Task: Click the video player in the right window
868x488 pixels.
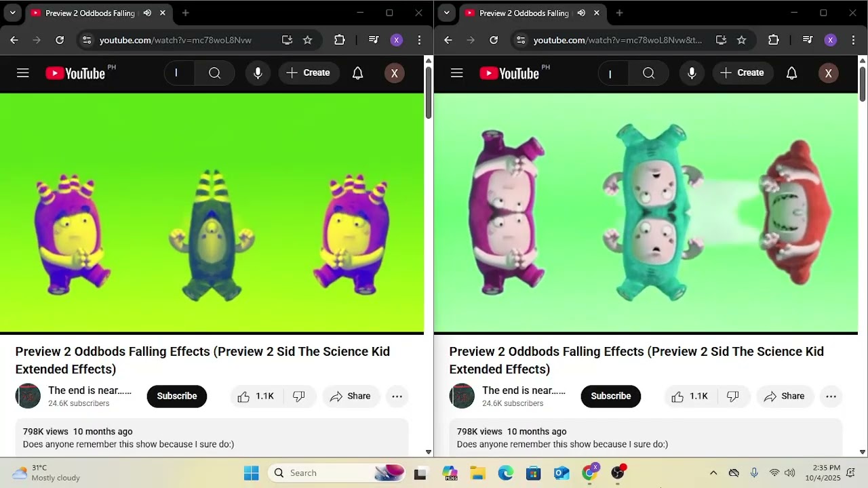Action: point(646,213)
